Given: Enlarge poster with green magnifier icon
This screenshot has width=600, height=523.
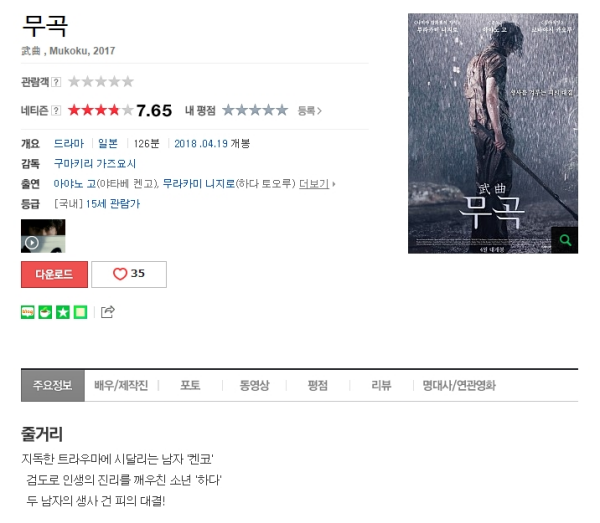Looking at the screenshot, I should tap(565, 240).
